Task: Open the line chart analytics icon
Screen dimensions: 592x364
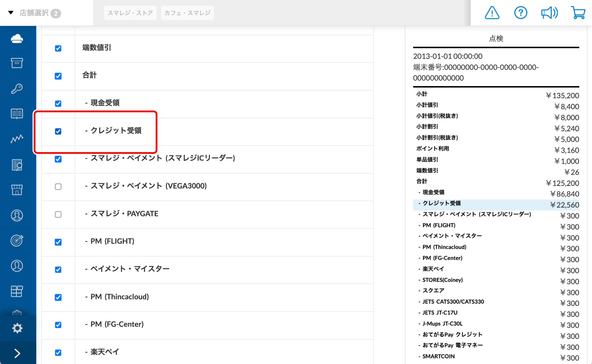Action: 17,139
